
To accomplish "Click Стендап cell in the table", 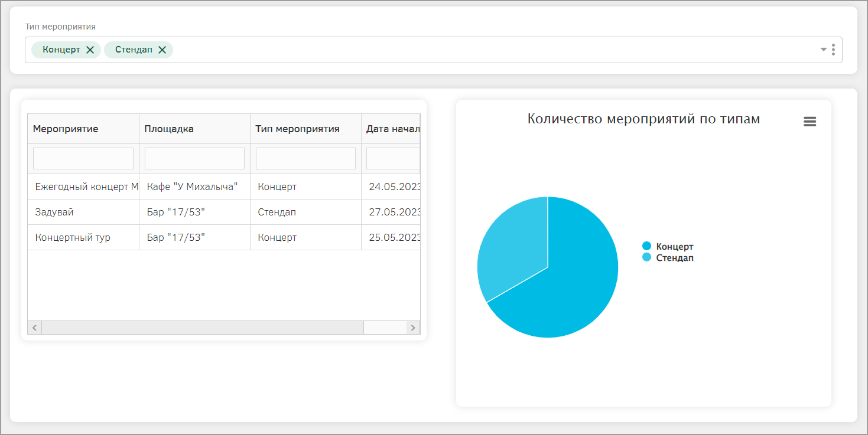I will pos(306,212).
